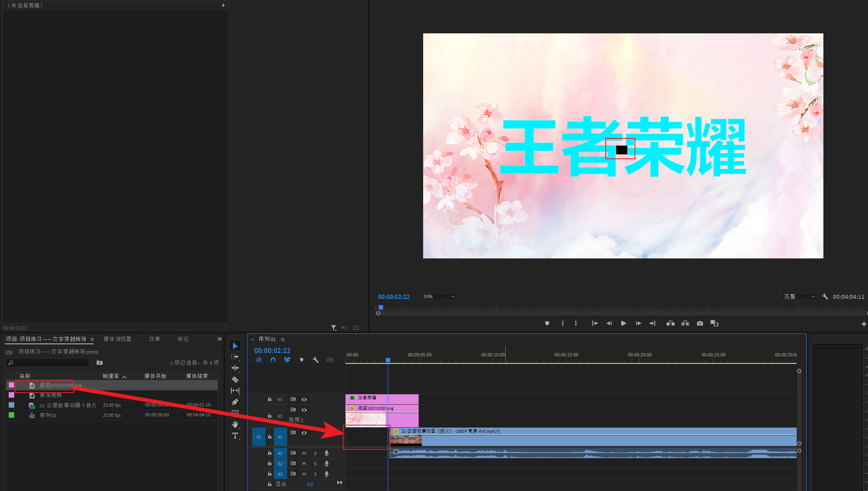The height and width of the screenshot is (491, 868).
Task: Hide track V3 with eye icon
Action: [304, 399]
